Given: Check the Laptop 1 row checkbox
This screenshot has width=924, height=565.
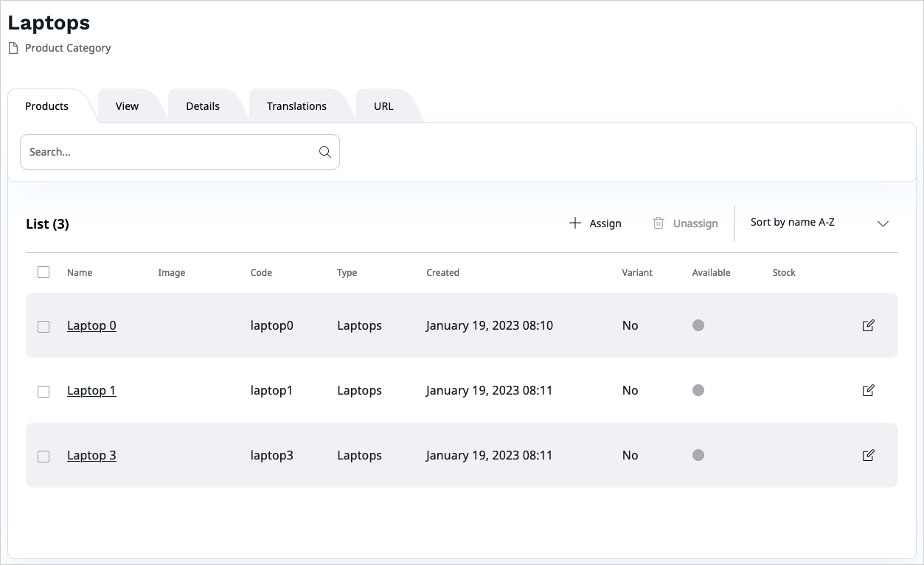Looking at the screenshot, I should pyautogui.click(x=44, y=392).
